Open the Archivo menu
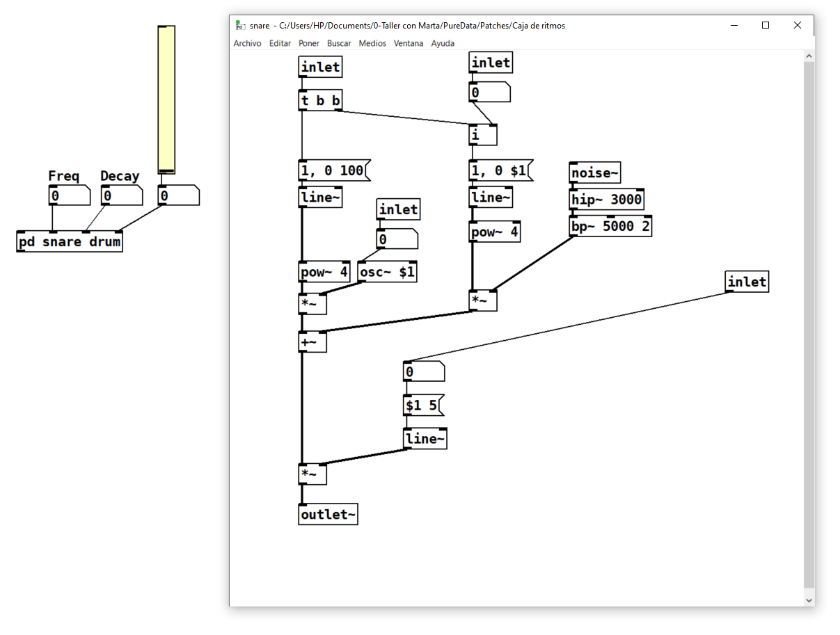 tap(247, 43)
